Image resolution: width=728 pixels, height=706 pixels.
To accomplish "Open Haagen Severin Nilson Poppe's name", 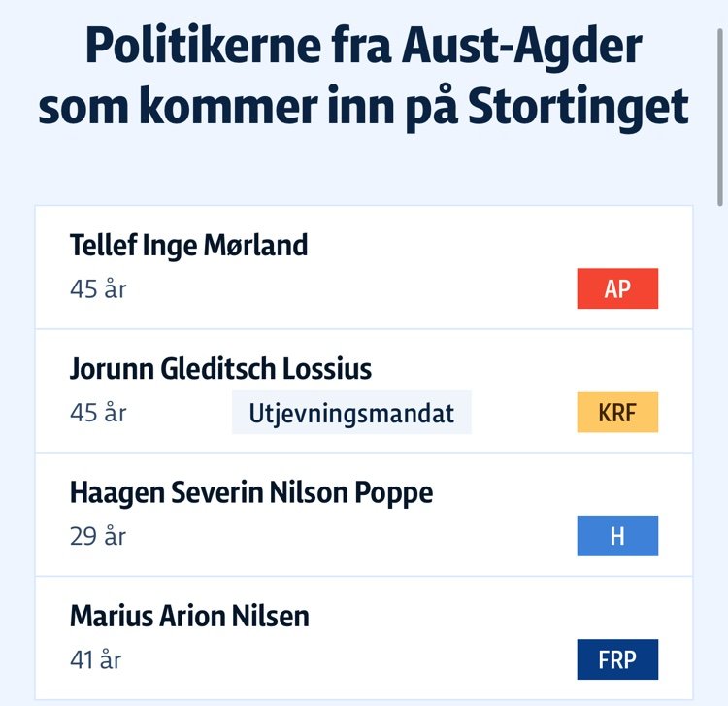I will pyautogui.click(x=251, y=492).
